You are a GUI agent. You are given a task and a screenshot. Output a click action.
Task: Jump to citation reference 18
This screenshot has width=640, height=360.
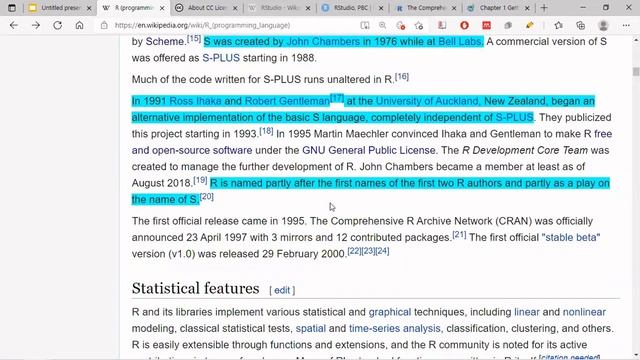click(x=266, y=131)
